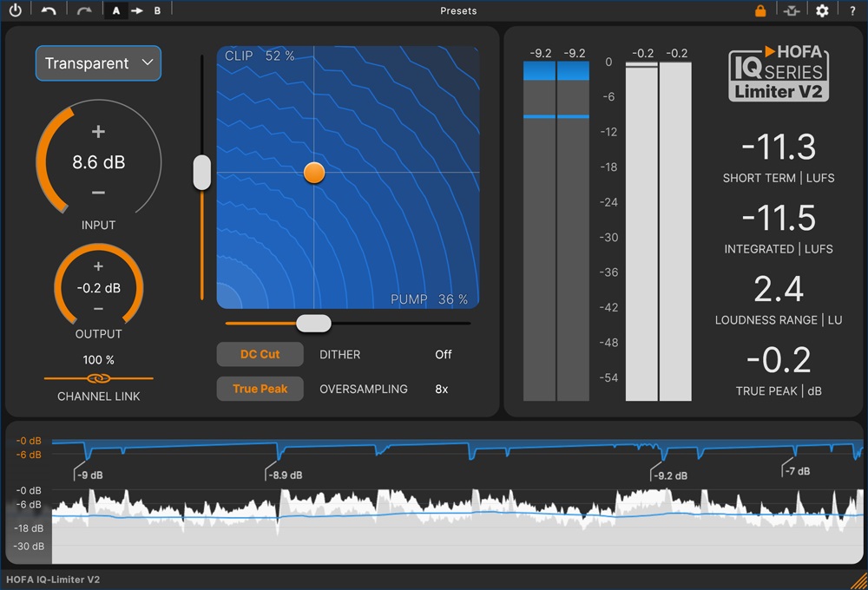Click the redo arrow icon

84,10
